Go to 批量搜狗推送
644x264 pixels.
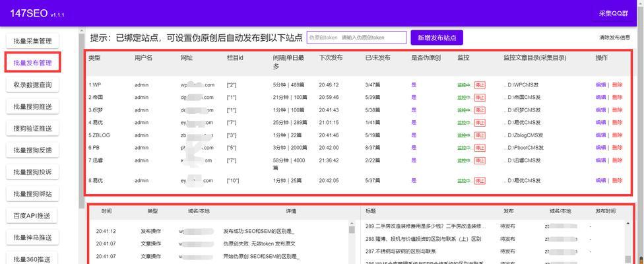point(32,107)
